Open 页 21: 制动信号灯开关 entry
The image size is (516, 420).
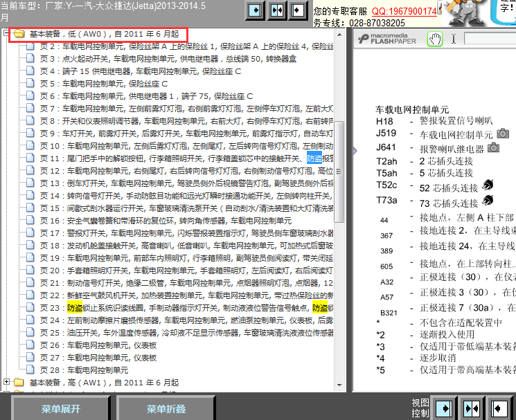[186, 283]
